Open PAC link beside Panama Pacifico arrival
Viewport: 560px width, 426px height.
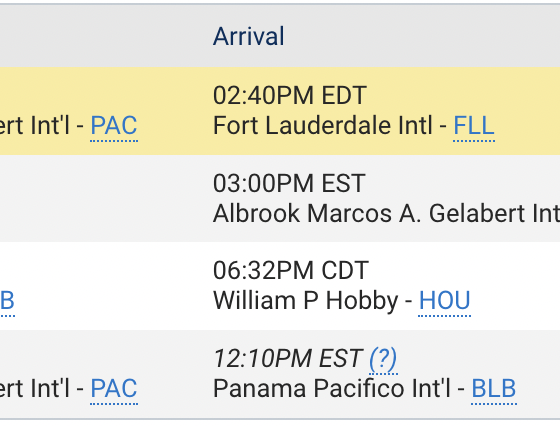tap(114, 389)
